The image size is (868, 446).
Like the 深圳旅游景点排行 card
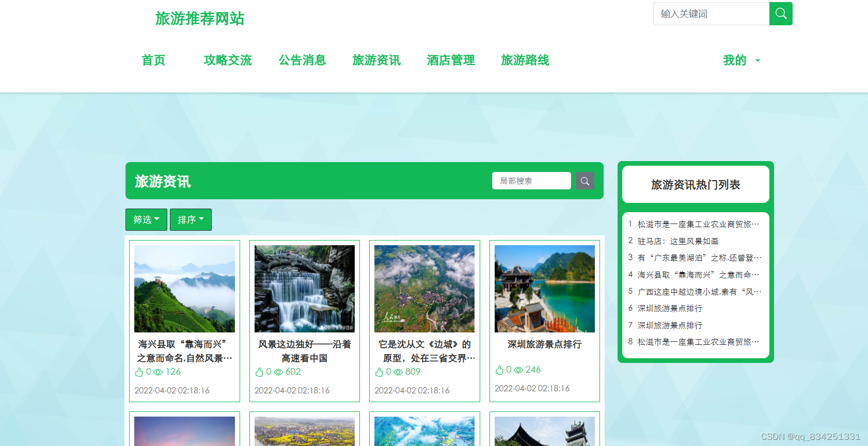[x=499, y=370]
